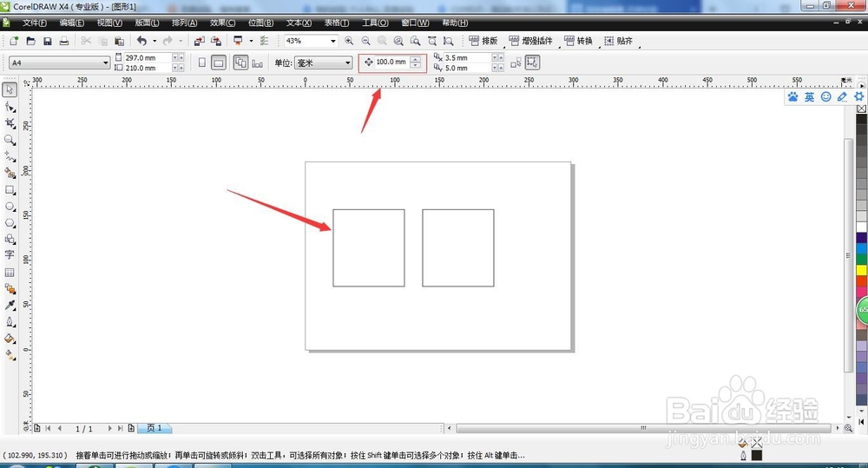Select the Interactive Fill tool
868x468 pixels.
pos(10,355)
